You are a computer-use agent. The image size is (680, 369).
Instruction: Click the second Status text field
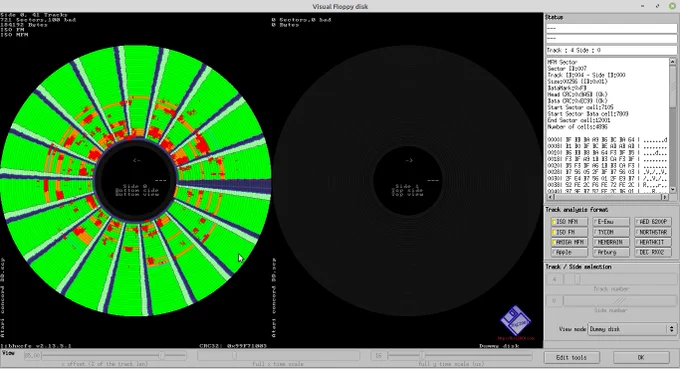(x=611, y=39)
